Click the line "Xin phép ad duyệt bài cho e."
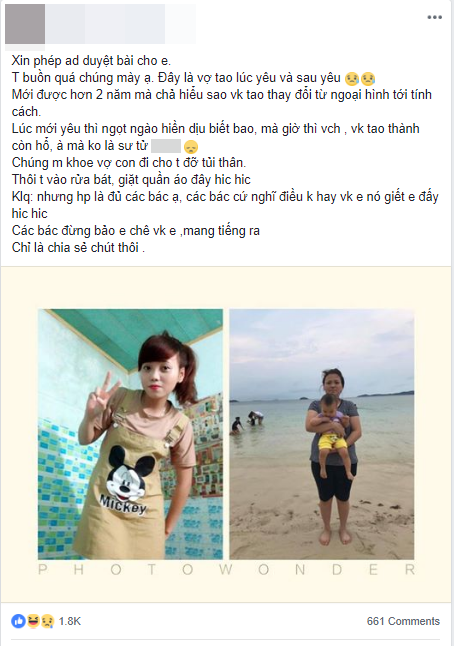 [91, 61]
